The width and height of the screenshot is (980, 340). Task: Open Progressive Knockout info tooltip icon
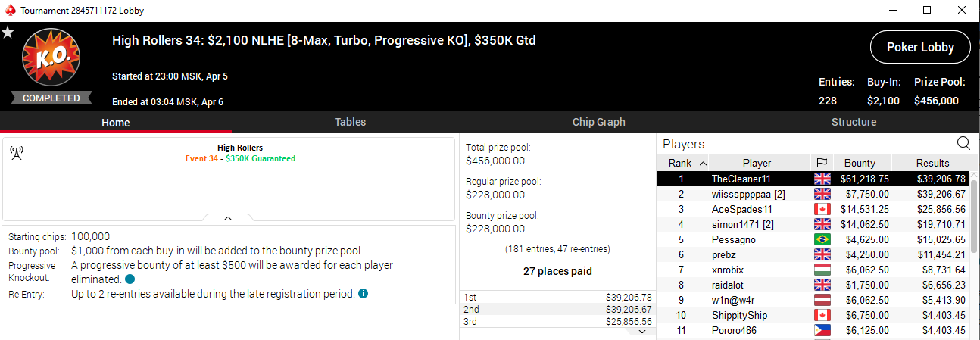coord(130,279)
